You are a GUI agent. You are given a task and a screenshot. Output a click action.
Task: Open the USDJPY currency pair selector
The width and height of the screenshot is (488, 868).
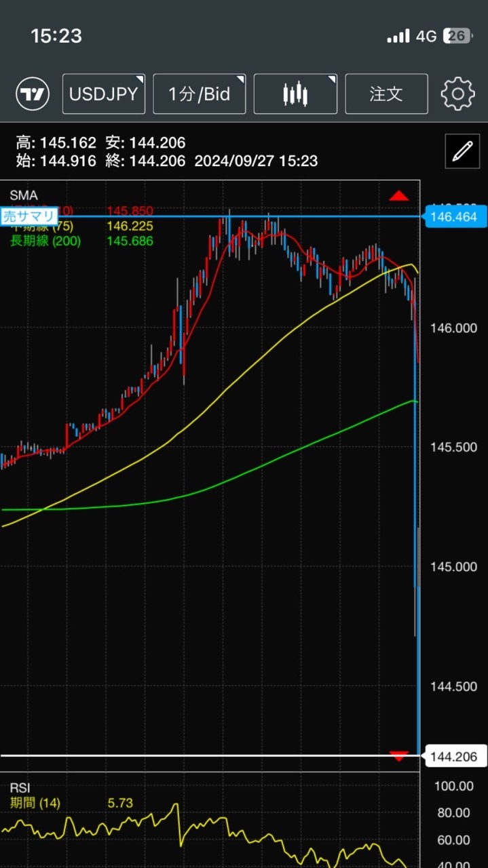click(x=105, y=94)
